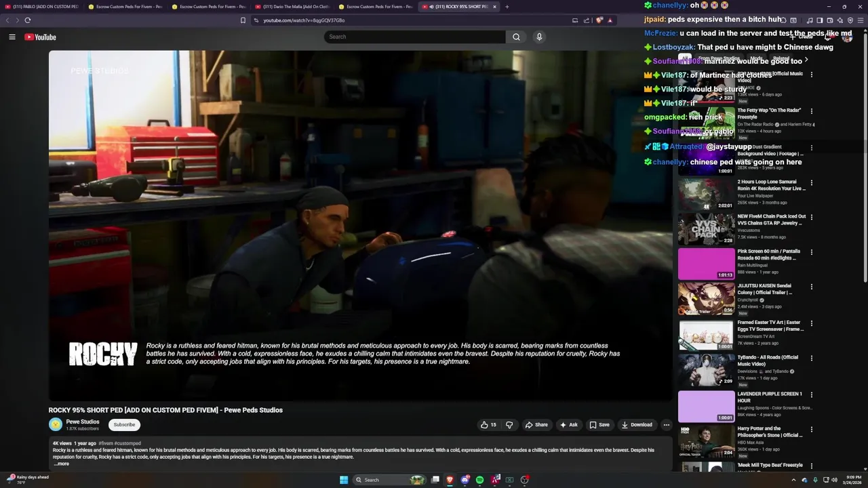Open the YouTube hamburger guide menu
Screen dimensions: 868x488
pyautogui.click(x=12, y=37)
